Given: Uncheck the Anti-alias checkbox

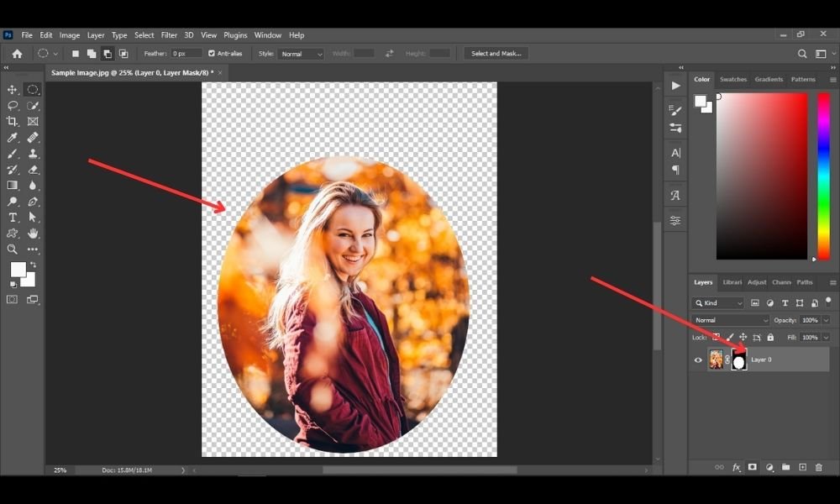Looking at the screenshot, I should coord(212,54).
